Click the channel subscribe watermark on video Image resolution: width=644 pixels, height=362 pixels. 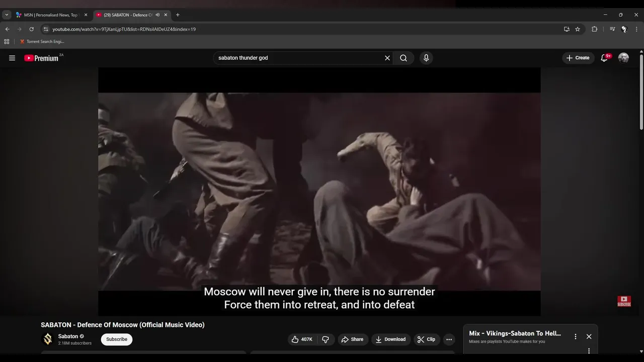tap(624, 301)
